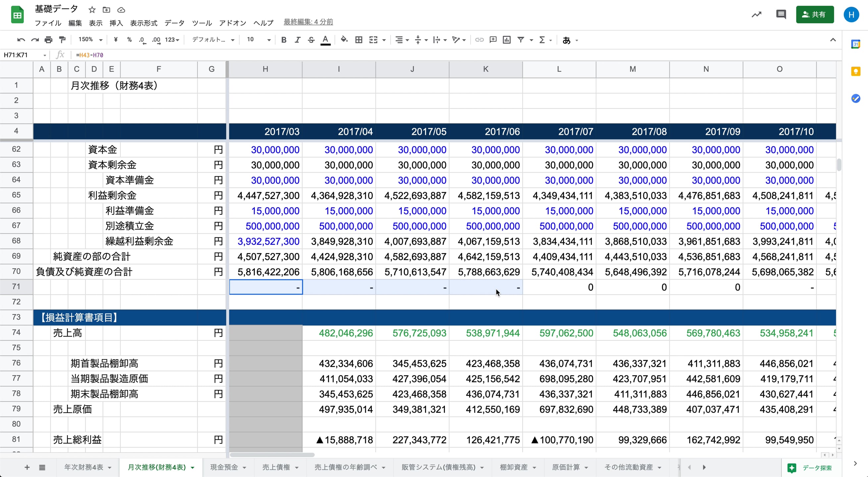Decrease decimal places
The width and height of the screenshot is (868, 477).
click(142, 40)
